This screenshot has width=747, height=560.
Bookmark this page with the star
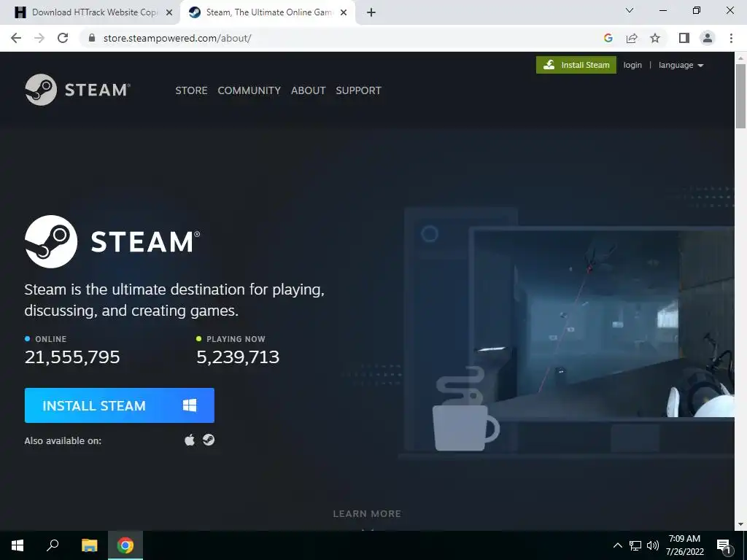(655, 38)
